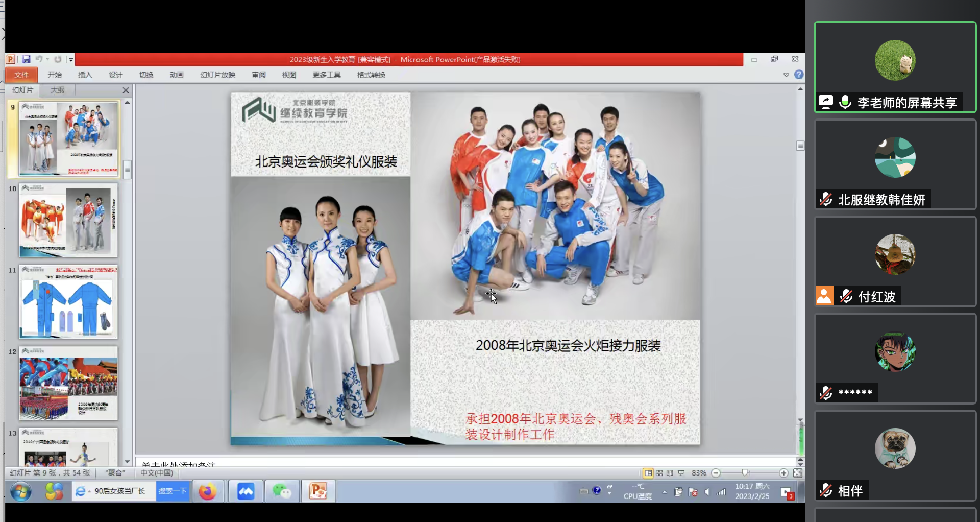Open the 切换 ribbon tab
This screenshot has height=522, width=980.
pos(146,75)
